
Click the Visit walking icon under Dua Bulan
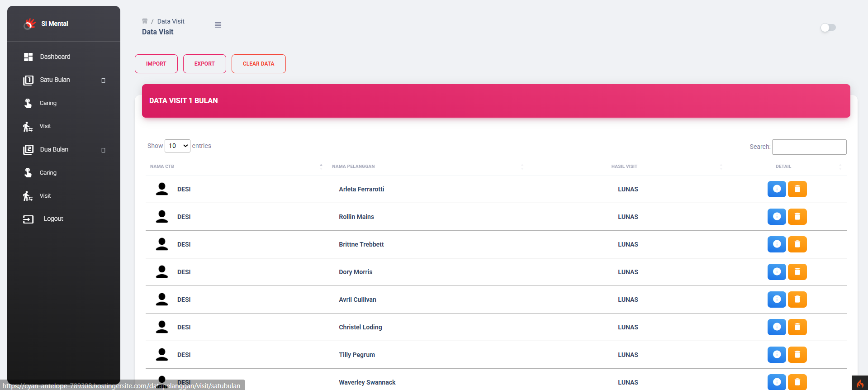[28, 196]
